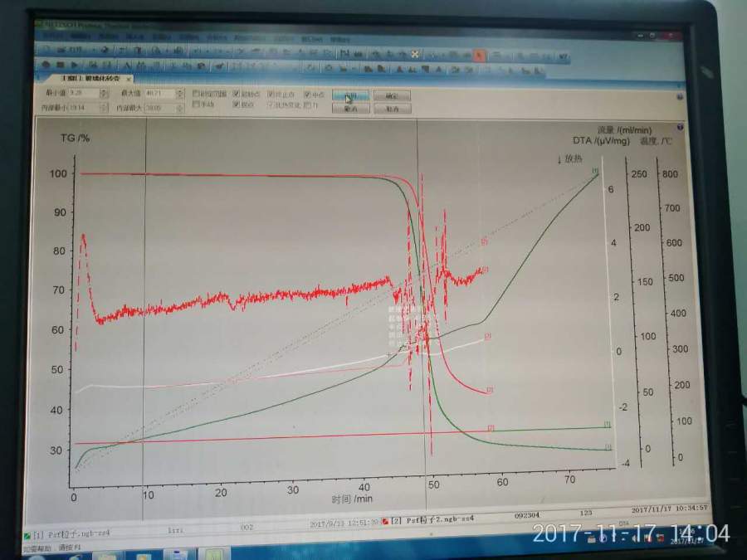Click the 取消 button below 确定

click(x=392, y=109)
